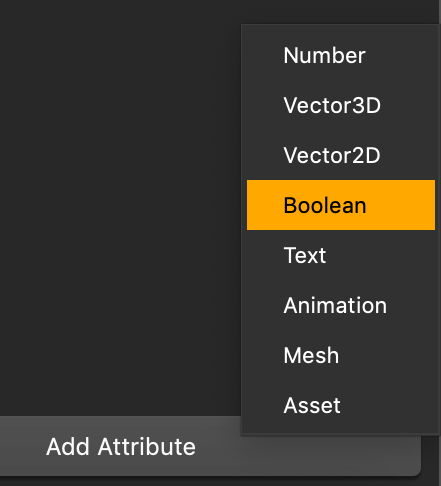Pick the Mesh attribute option
This screenshot has height=486, width=441.
[x=341, y=355]
